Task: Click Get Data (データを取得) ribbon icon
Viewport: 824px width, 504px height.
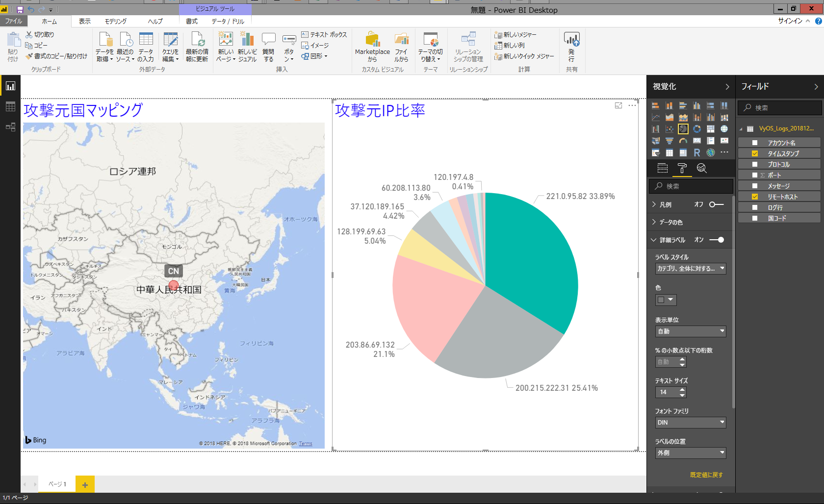Action: tap(104, 47)
